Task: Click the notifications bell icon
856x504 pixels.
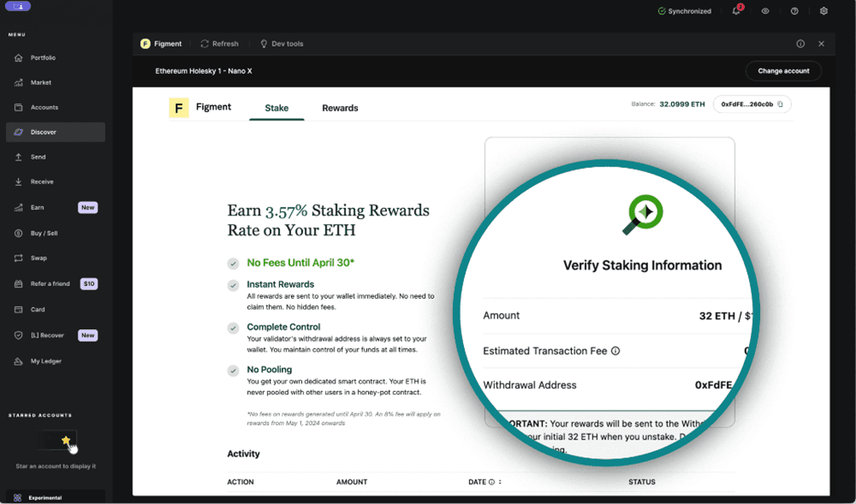Action: click(x=736, y=11)
